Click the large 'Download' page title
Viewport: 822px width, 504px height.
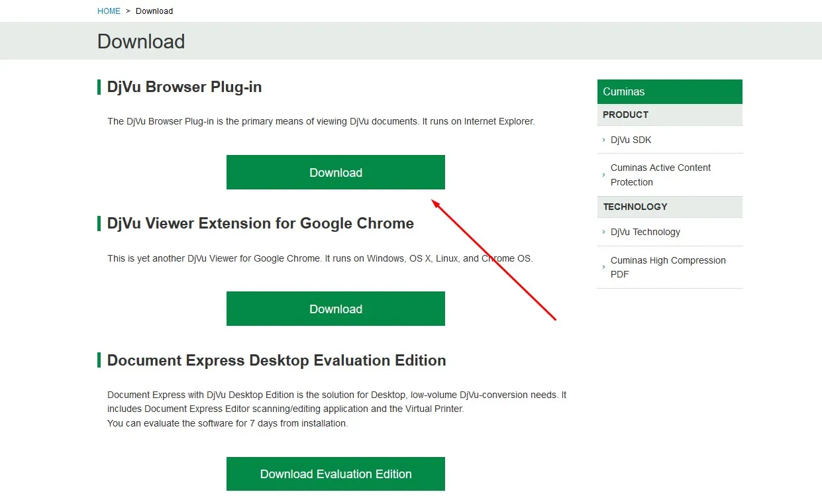tap(141, 41)
